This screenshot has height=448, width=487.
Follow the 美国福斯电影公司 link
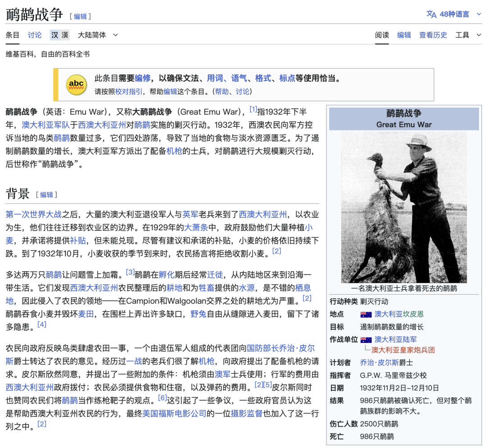(174, 413)
